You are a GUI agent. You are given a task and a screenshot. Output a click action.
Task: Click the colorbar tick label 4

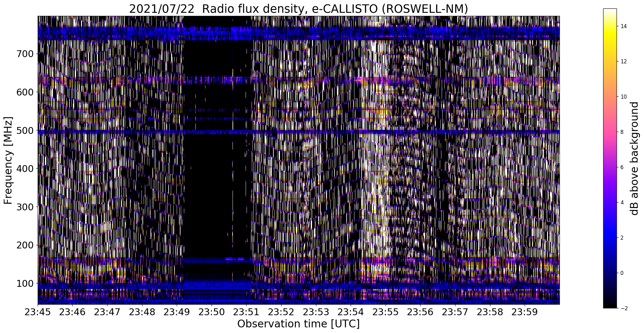coord(622,203)
